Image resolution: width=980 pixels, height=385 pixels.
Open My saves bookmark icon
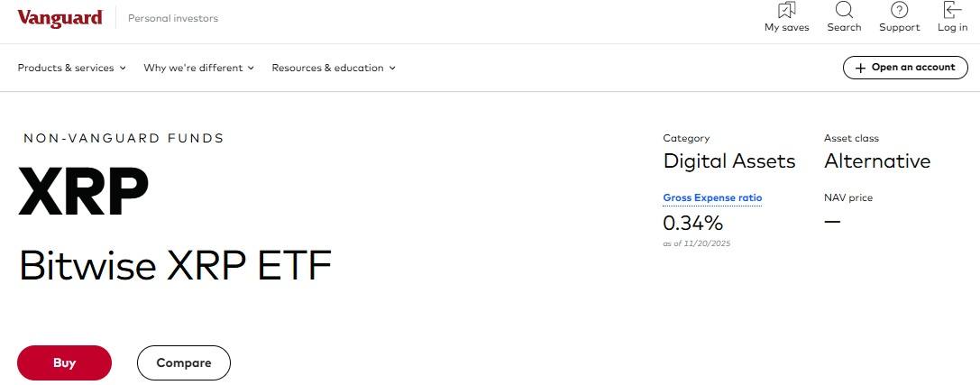[x=786, y=11]
